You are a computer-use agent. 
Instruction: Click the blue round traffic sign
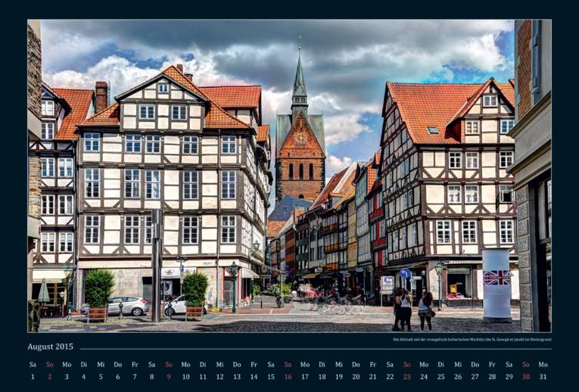pyautogui.click(x=405, y=274)
